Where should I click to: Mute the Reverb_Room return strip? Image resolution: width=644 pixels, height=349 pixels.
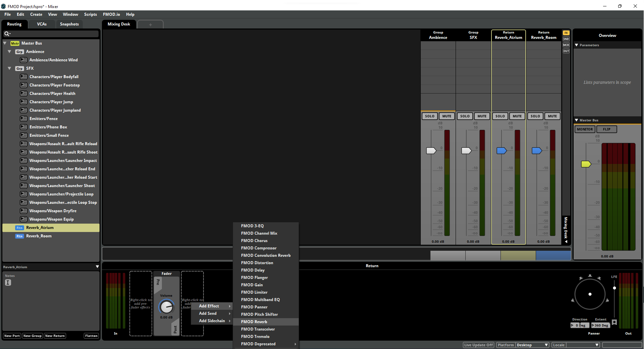(x=552, y=116)
